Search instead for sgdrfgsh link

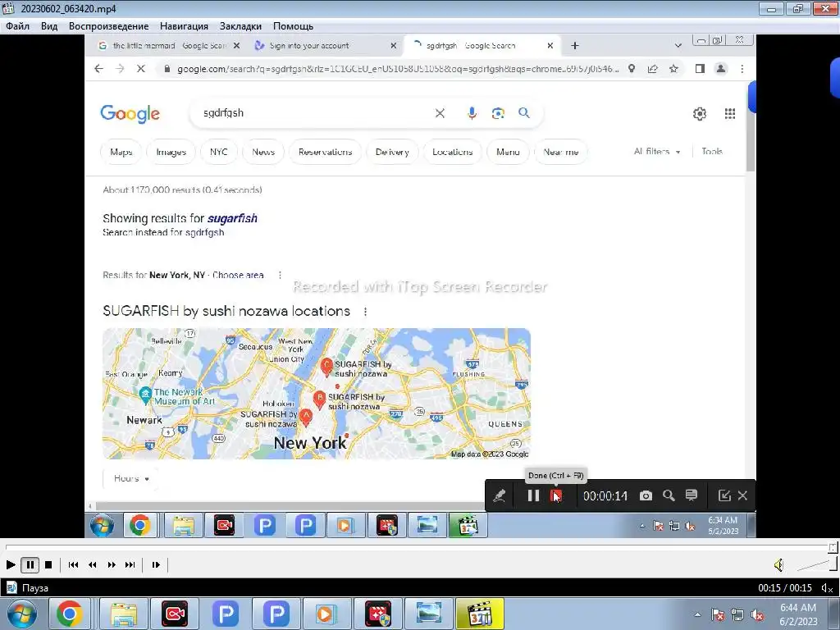click(x=204, y=232)
